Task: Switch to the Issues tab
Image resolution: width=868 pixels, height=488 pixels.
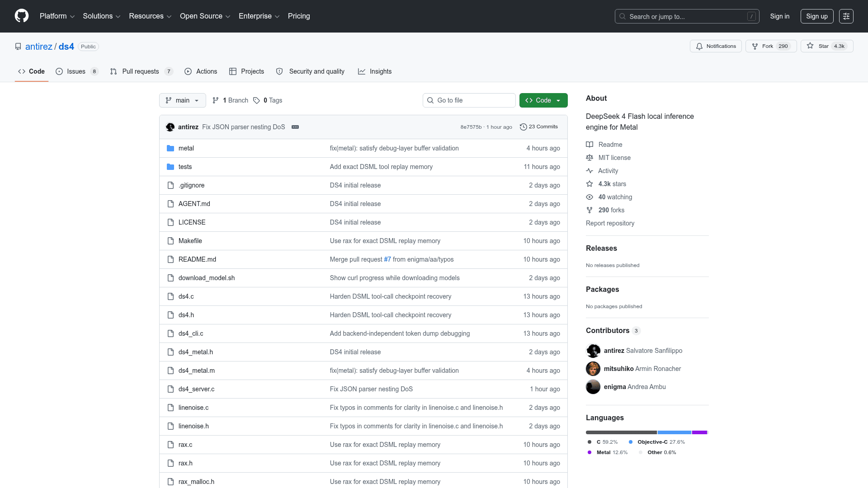Action: [x=77, y=71]
